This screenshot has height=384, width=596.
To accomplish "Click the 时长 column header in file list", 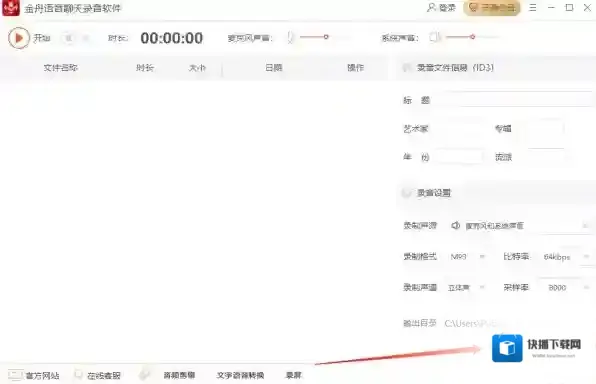I will point(145,68).
